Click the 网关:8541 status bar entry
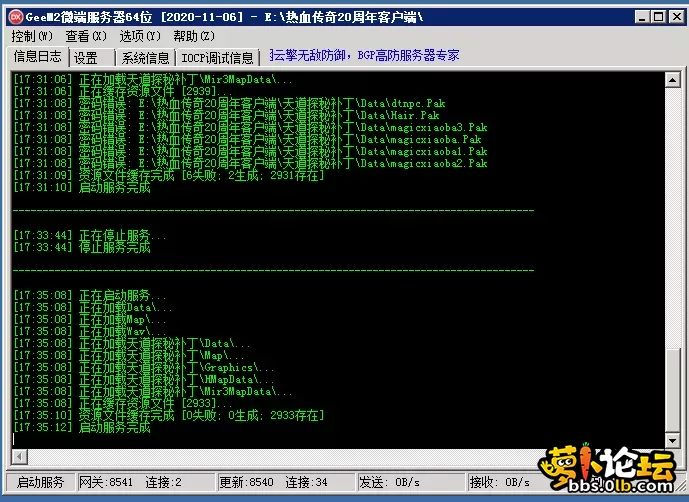 click(105, 482)
